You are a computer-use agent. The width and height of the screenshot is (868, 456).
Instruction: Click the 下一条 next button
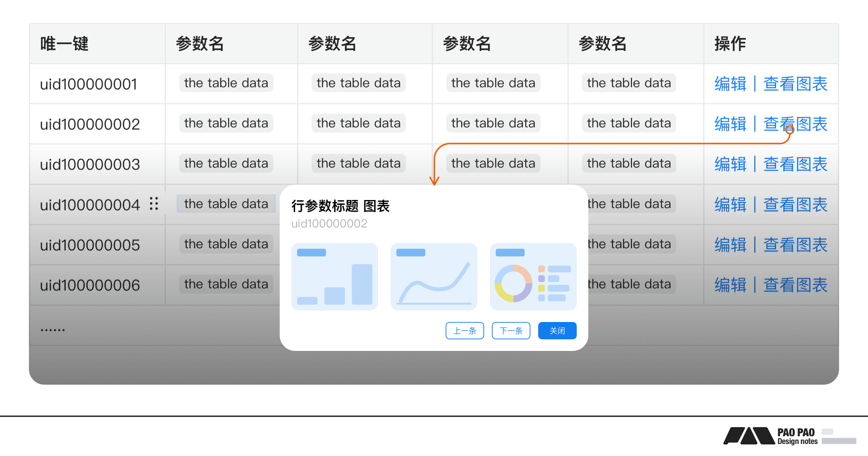(511, 331)
